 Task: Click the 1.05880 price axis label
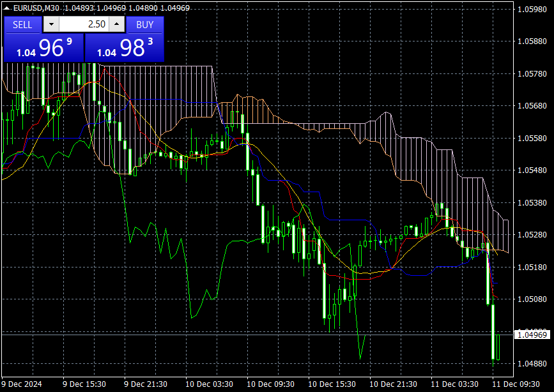pos(532,41)
